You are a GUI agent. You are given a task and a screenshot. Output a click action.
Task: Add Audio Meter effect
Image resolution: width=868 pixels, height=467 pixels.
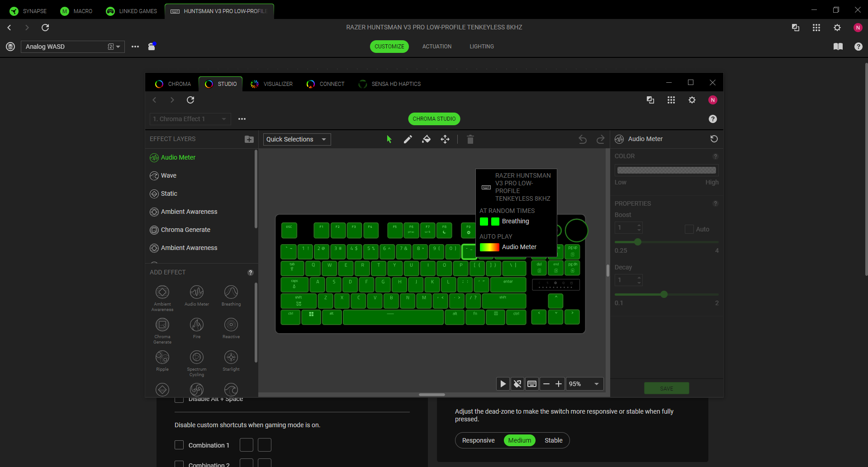(197, 296)
